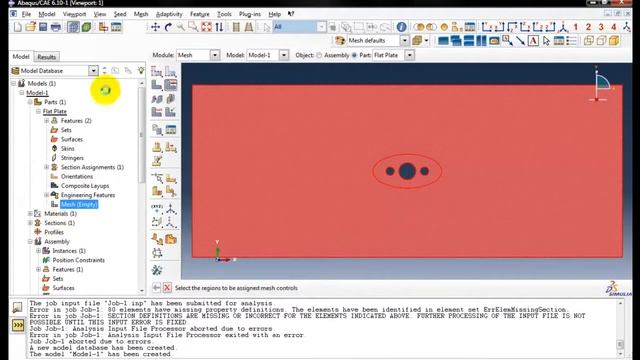This screenshot has height=360, width=640.
Task: Switch to the Results tab
Action: pyautogui.click(x=47, y=57)
